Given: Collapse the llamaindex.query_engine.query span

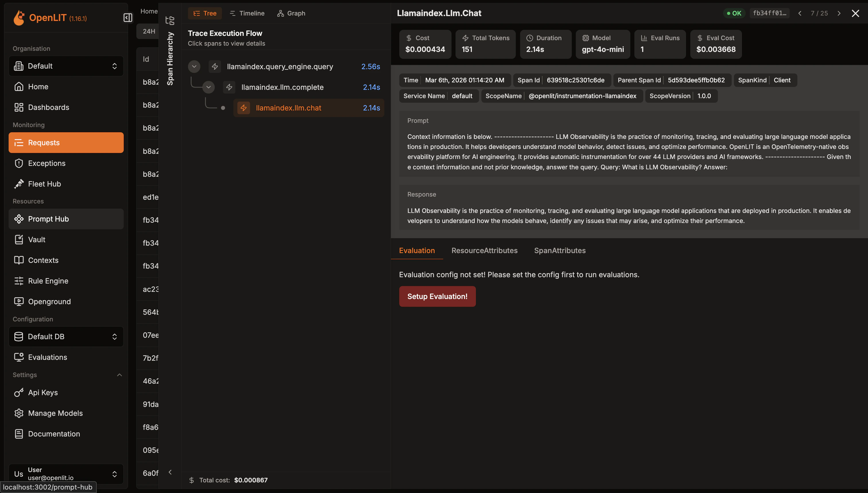Looking at the screenshot, I should (194, 67).
